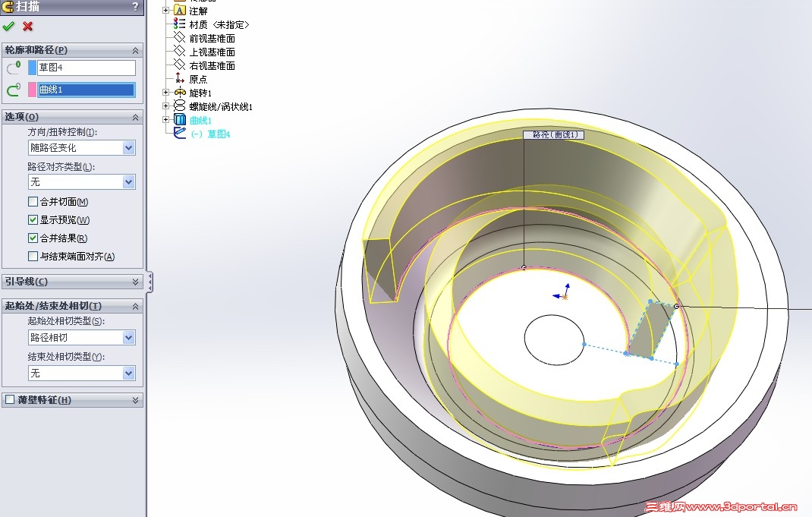The width and height of the screenshot is (812, 517).
Task: Expand the 旋转1 tree node
Action: (x=165, y=93)
